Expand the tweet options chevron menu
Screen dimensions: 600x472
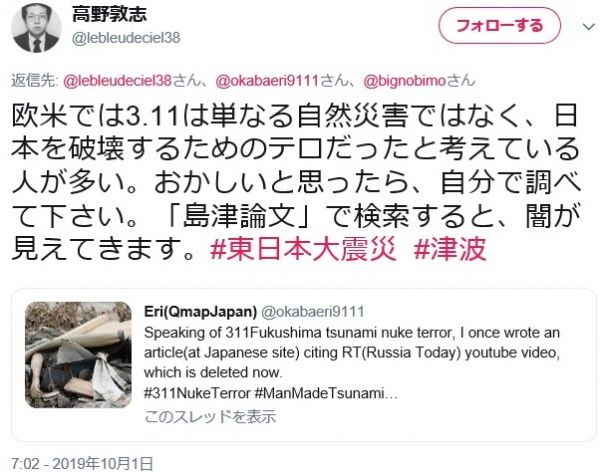[x=588, y=26]
